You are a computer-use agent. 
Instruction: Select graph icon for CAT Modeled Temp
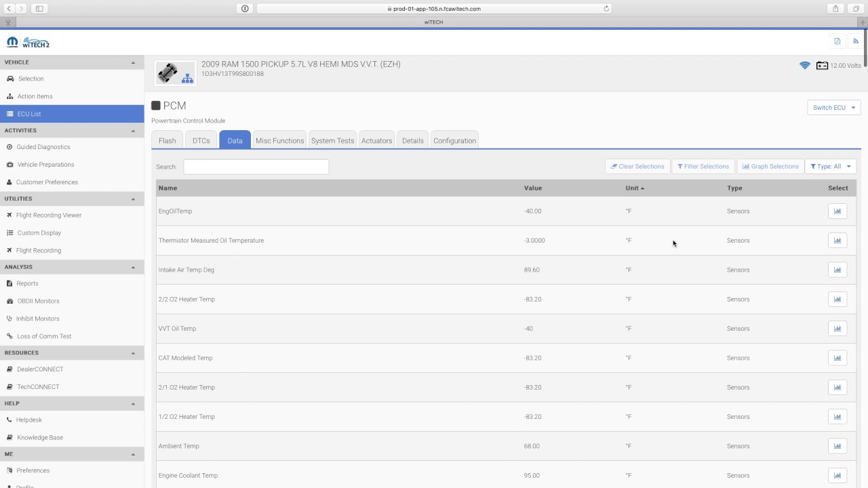[837, 358]
